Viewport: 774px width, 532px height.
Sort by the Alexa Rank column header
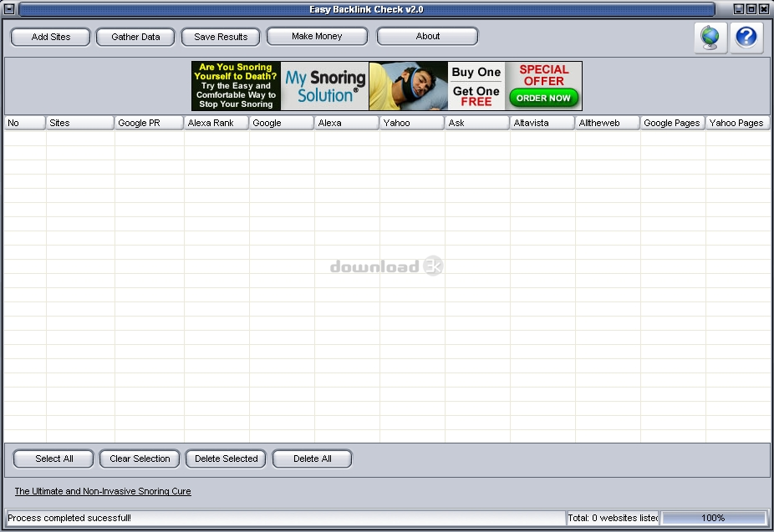click(x=216, y=123)
